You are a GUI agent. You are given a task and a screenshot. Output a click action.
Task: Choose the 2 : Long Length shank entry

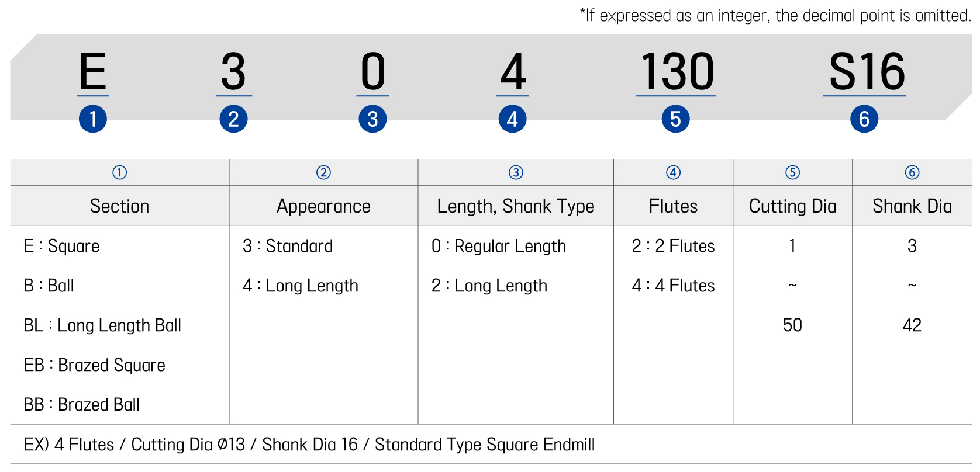[489, 286]
